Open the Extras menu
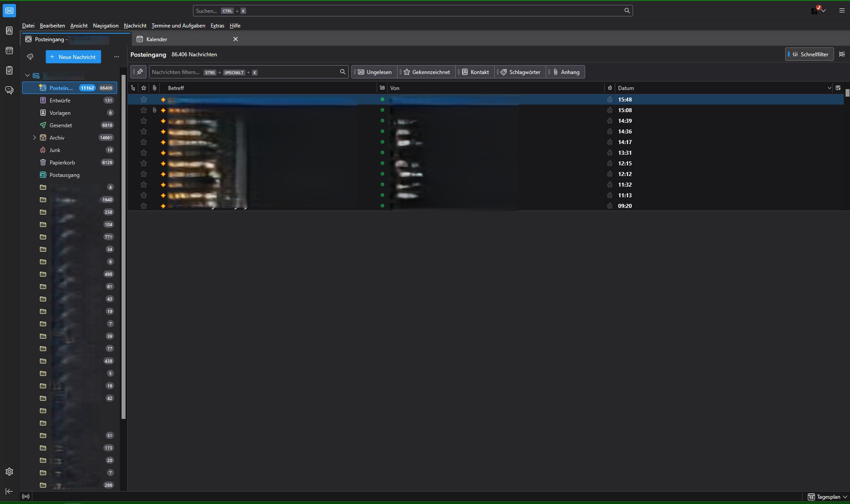The height and width of the screenshot is (504, 850). [x=217, y=26]
